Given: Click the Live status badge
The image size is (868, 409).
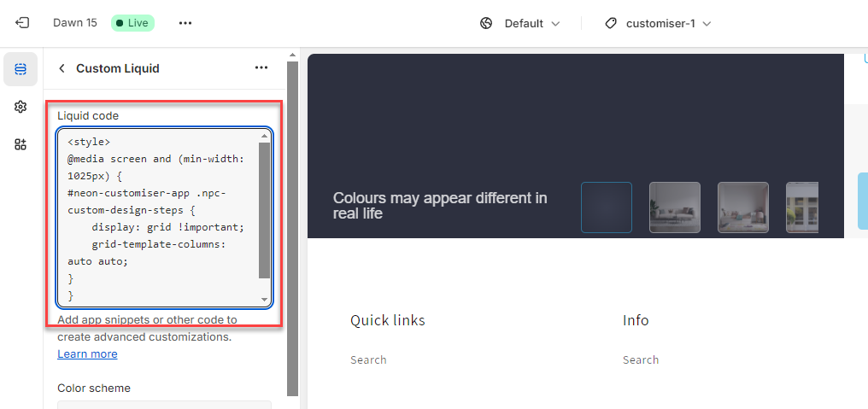Looking at the screenshot, I should coord(132,23).
